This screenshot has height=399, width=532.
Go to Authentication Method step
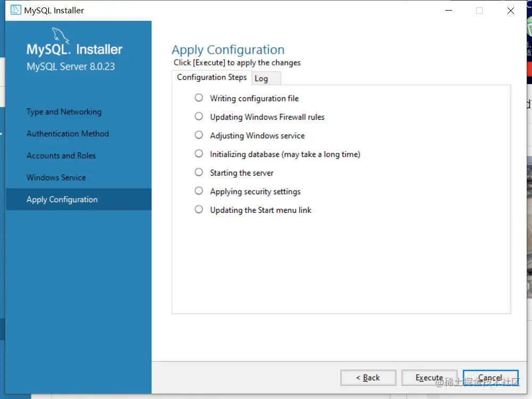click(x=68, y=134)
